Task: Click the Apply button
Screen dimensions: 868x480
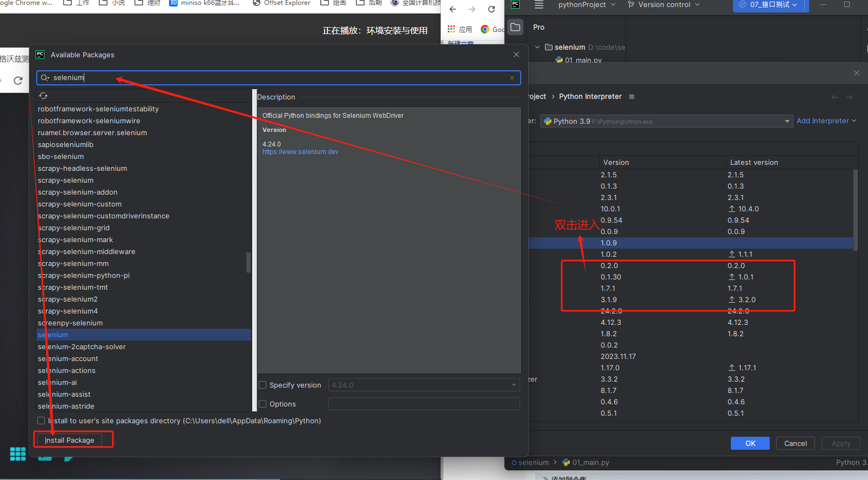Action: pos(841,443)
